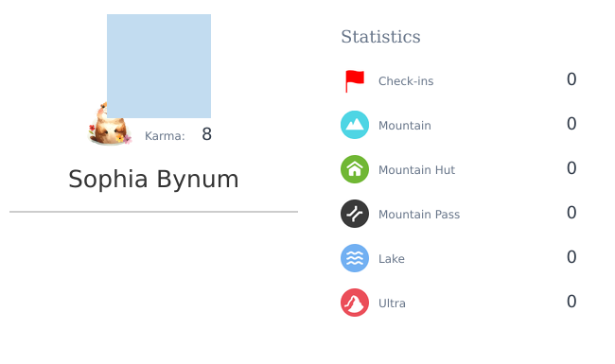Open the light blue profile avatar

coord(159,66)
